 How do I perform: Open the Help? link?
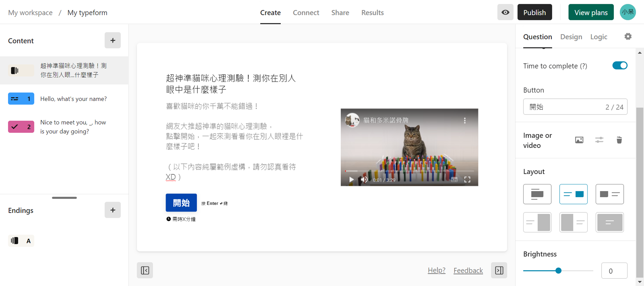(436, 270)
